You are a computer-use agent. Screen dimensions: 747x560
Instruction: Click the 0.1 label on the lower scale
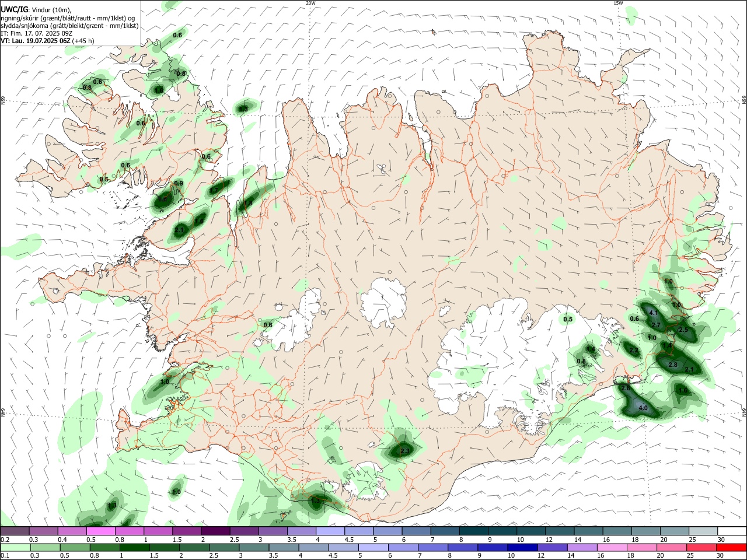[5, 555]
